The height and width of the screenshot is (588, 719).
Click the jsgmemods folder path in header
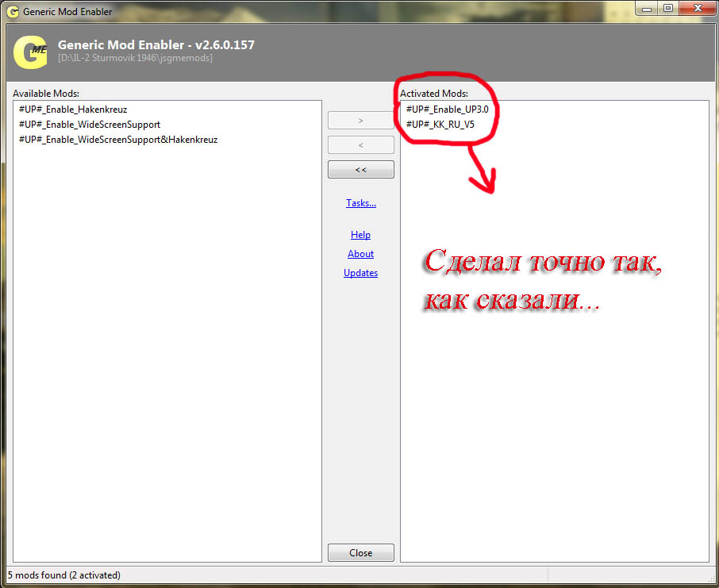coord(135,58)
